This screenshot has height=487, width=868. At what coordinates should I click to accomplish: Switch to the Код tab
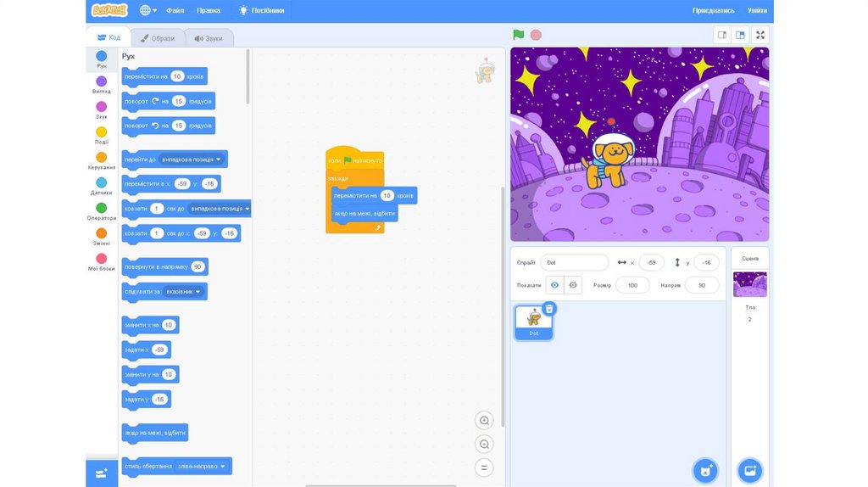[x=109, y=37]
